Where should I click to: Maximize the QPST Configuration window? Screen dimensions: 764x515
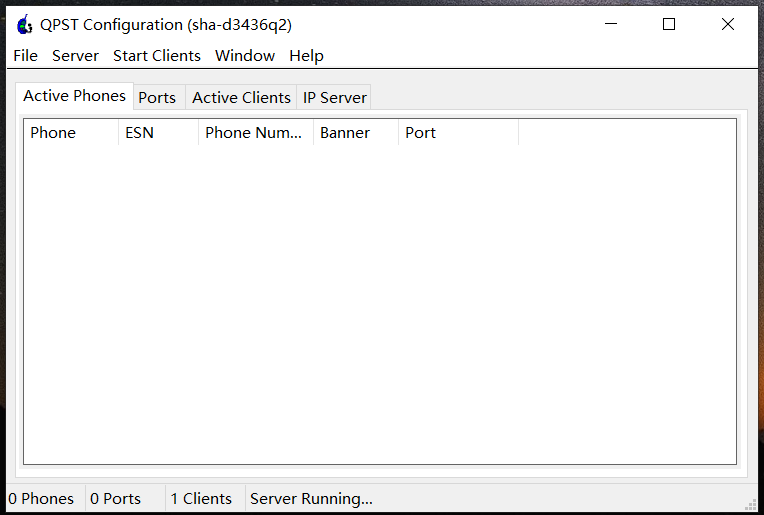669,24
